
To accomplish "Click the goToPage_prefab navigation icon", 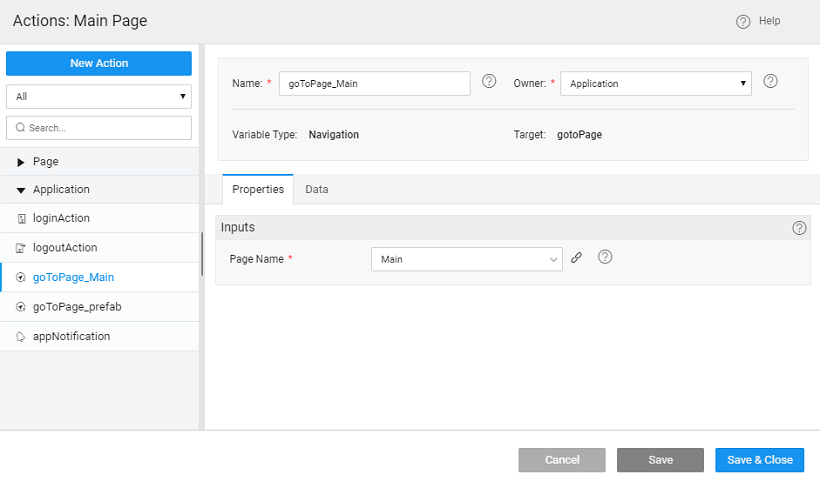I will [x=21, y=307].
